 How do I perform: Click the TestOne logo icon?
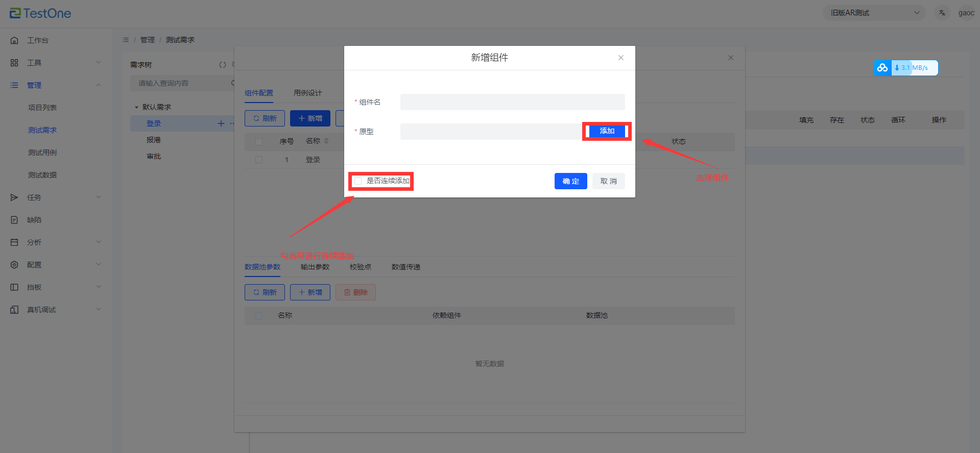point(15,13)
